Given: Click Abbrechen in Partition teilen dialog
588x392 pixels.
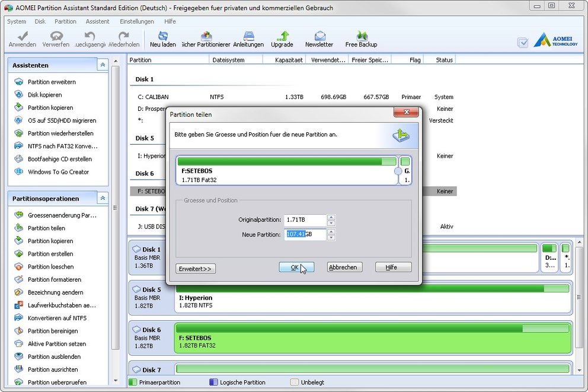Looking at the screenshot, I should coord(344,267).
